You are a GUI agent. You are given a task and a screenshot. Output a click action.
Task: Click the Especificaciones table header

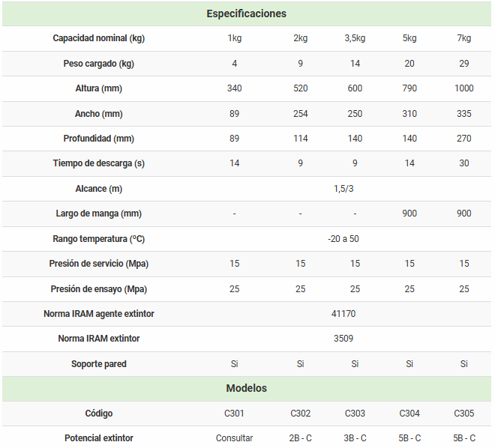click(x=246, y=13)
